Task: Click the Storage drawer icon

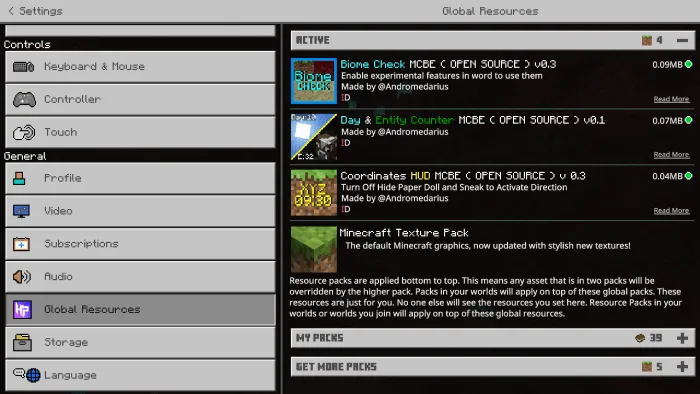Action: click(x=22, y=343)
